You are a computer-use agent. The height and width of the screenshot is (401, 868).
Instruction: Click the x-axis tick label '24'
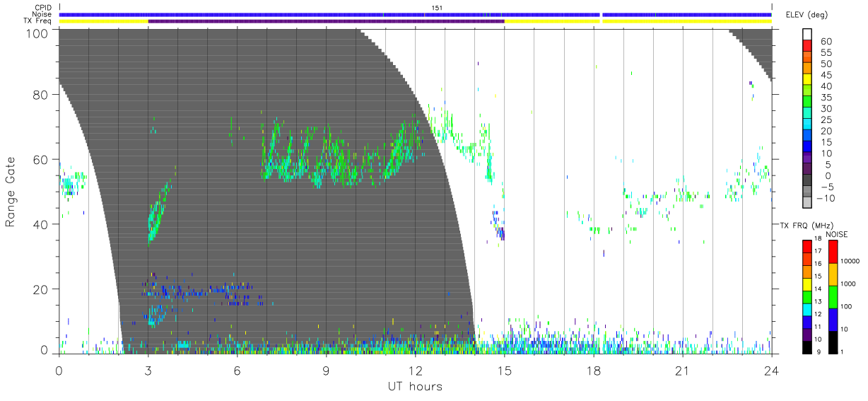771,371
